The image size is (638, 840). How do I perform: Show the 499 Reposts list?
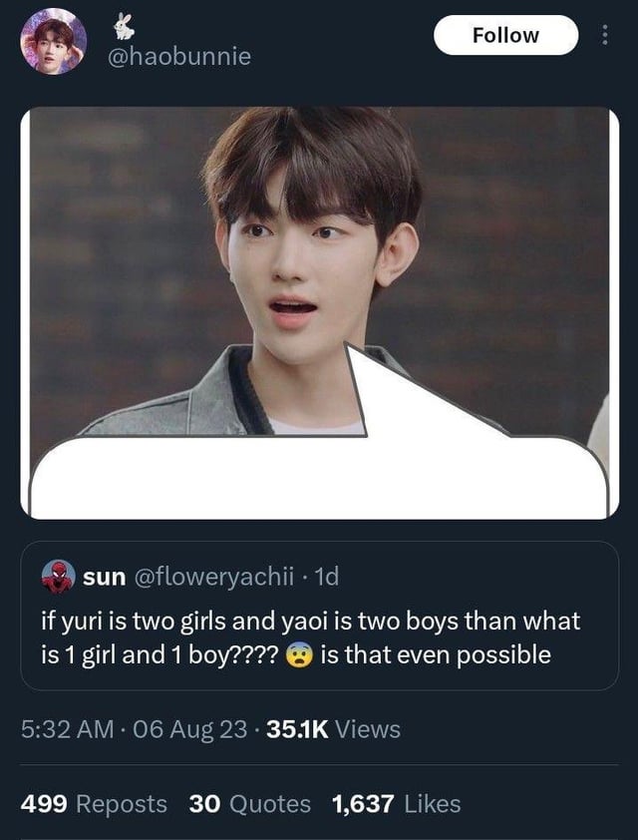94,804
